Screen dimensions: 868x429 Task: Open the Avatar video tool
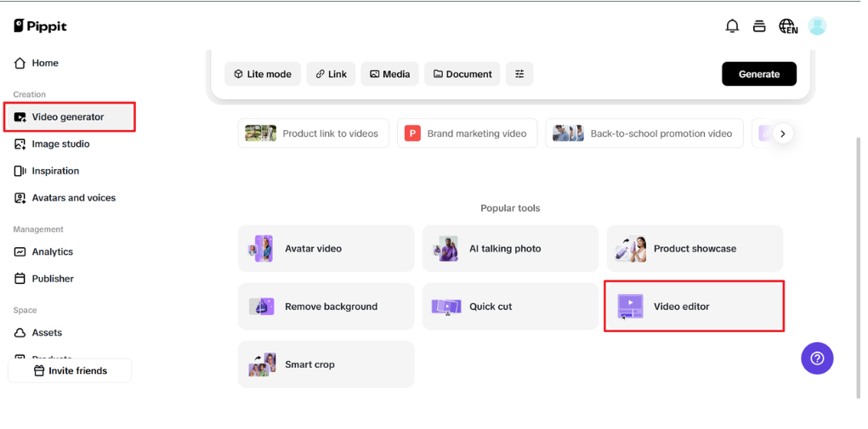tap(326, 249)
